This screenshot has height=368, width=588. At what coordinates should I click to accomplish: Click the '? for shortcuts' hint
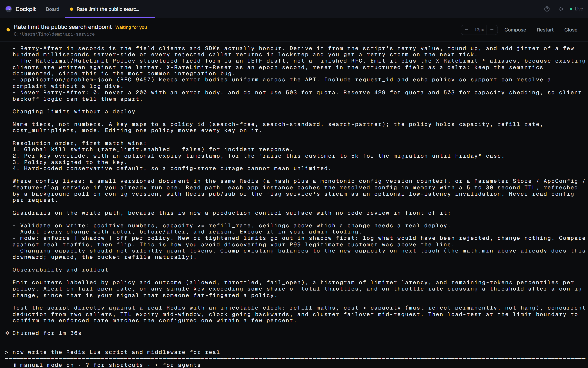[x=114, y=365]
